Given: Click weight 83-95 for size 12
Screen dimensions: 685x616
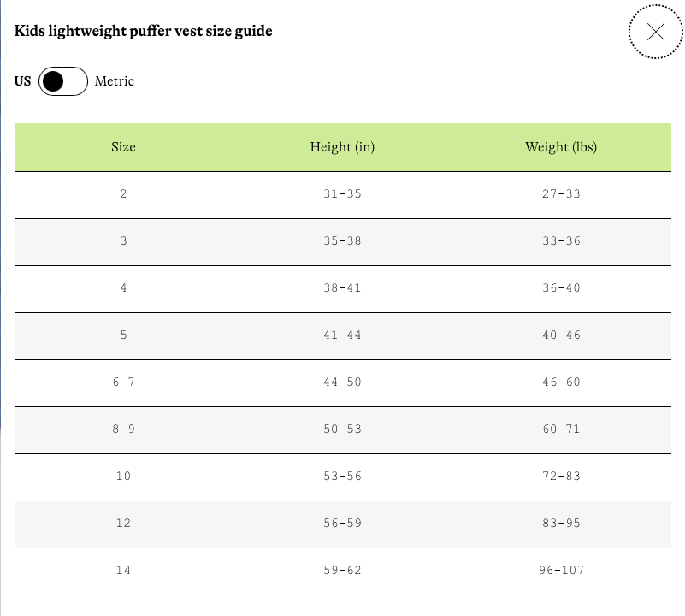Looking at the screenshot, I should [x=561, y=524].
